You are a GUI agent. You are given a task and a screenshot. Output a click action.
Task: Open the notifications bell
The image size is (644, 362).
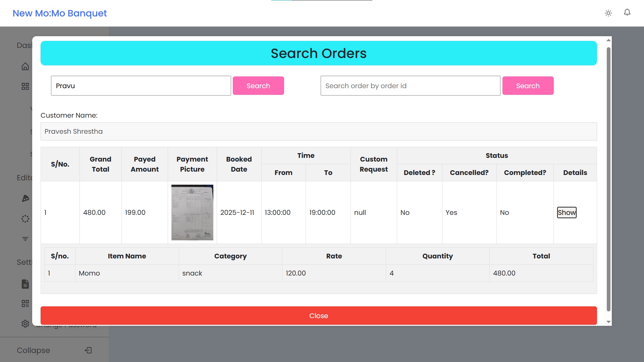(627, 12)
